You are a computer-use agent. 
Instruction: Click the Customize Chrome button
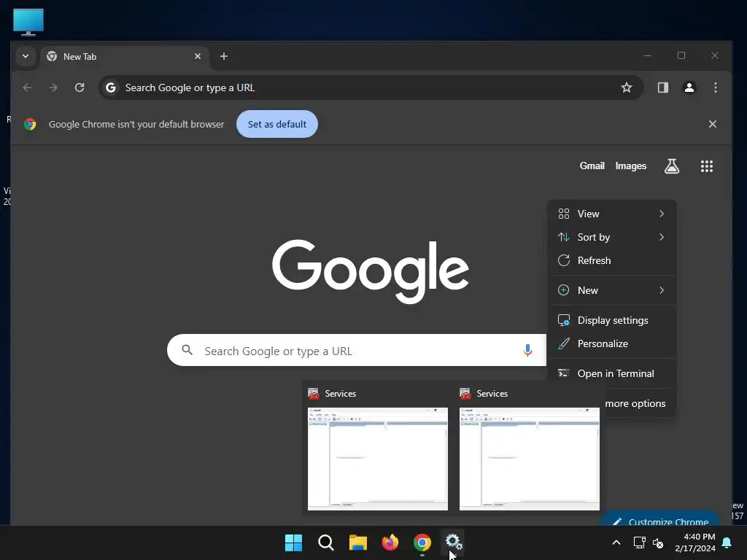click(661, 520)
